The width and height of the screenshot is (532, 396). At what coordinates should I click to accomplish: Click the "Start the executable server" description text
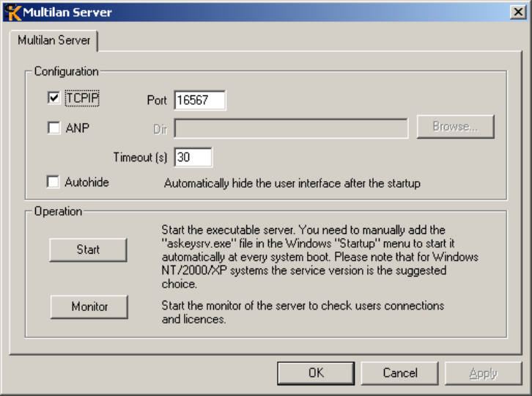point(320,257)
